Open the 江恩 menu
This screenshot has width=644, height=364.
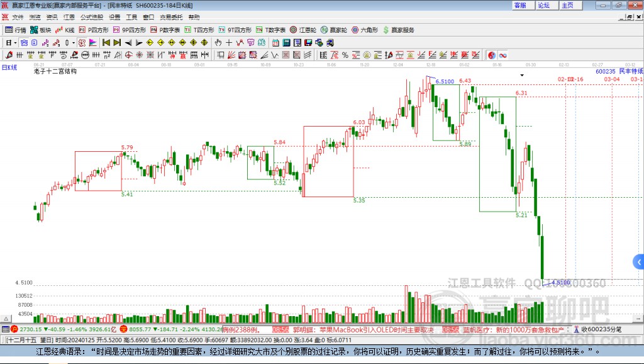click(x=69, y=17)
